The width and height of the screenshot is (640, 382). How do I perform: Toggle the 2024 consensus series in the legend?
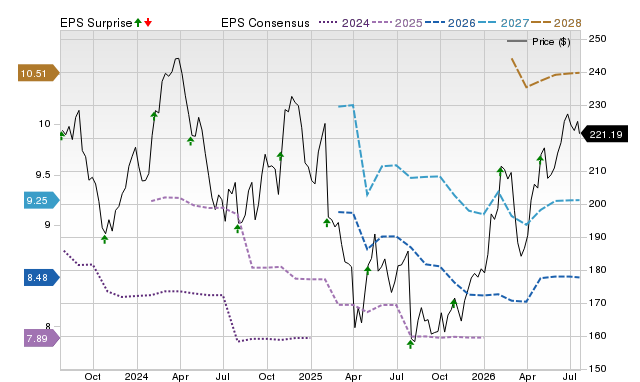coord(344,23)
